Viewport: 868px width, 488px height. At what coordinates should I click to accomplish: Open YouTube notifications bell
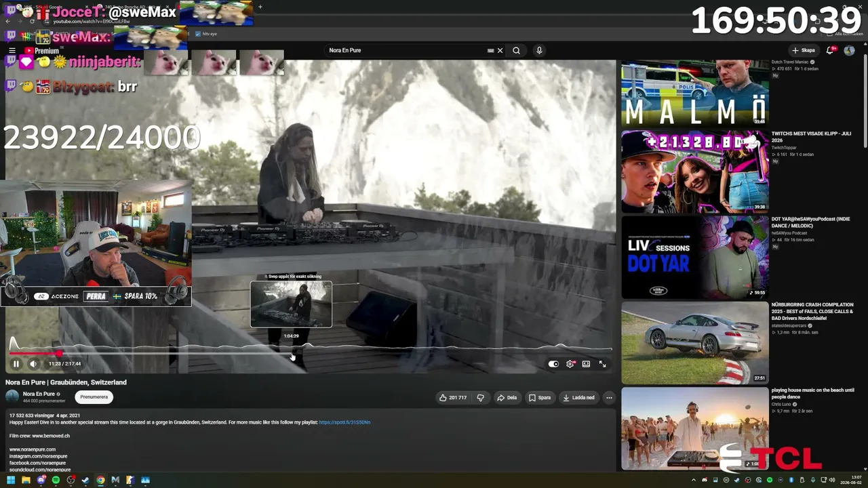pyautogui.click(x=831, y=50)
